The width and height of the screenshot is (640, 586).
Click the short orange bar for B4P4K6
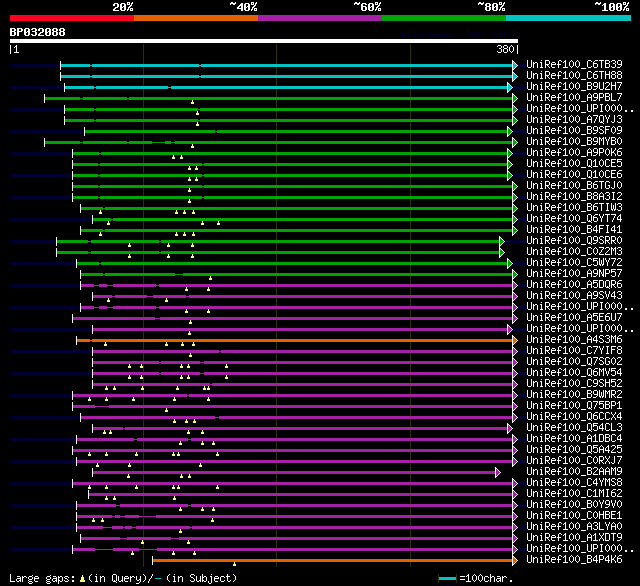333,561
